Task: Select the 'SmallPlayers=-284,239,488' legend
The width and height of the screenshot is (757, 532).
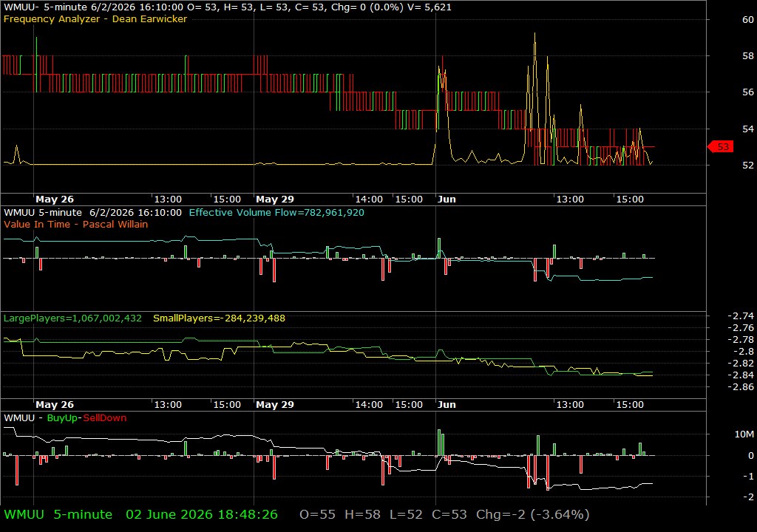Action: coord(219,318)
